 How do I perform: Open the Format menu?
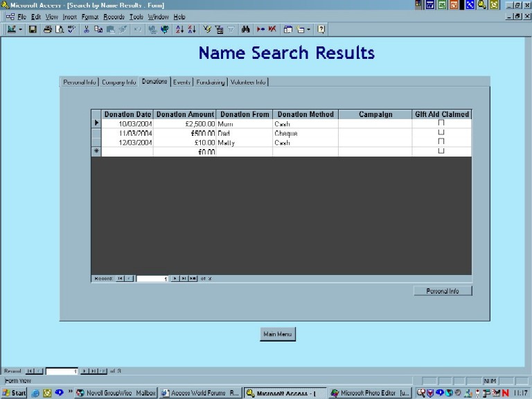[90, 17]
